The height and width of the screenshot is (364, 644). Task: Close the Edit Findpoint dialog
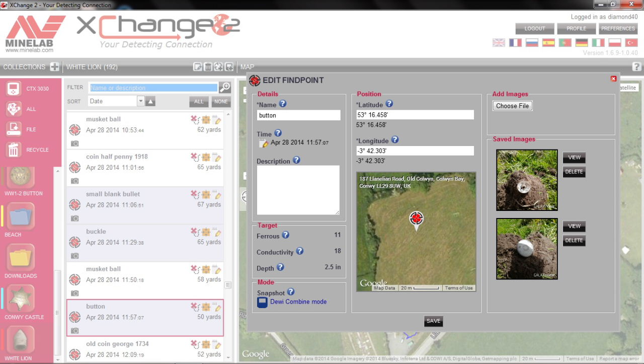[613, 79]
